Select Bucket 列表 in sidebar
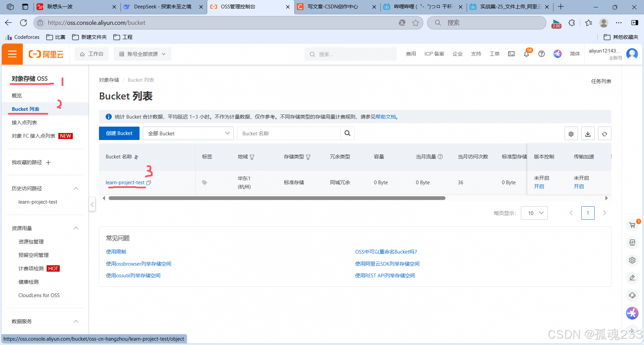 (x=25, y=109)
